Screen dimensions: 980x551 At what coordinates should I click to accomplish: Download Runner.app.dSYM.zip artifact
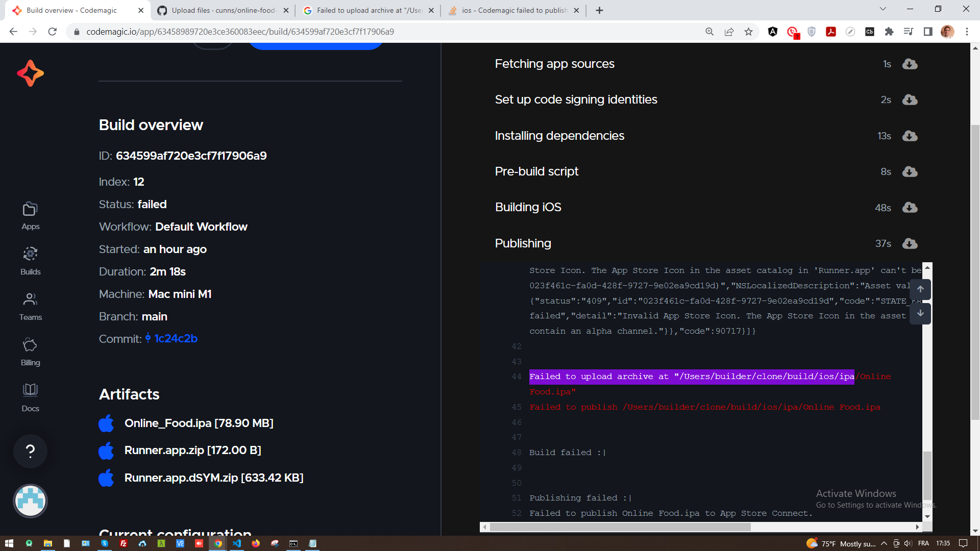[214, 478]
